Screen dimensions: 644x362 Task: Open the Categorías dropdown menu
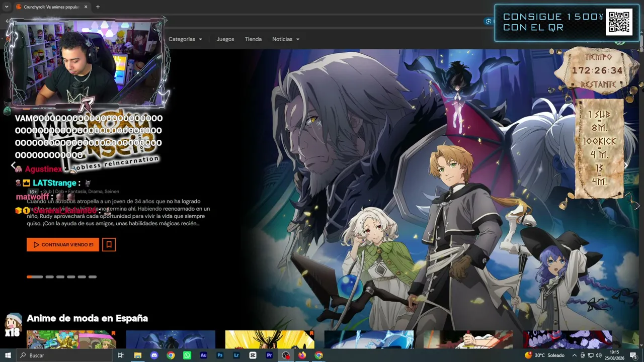pyautogui.click(x=185, y=39)
